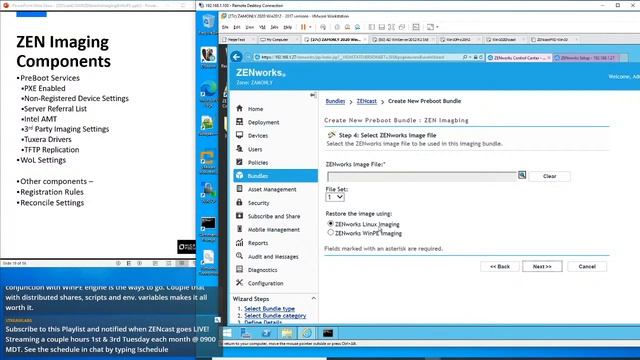
Task: Open Server Manager from remote taskbar
Action: point(246,333)
